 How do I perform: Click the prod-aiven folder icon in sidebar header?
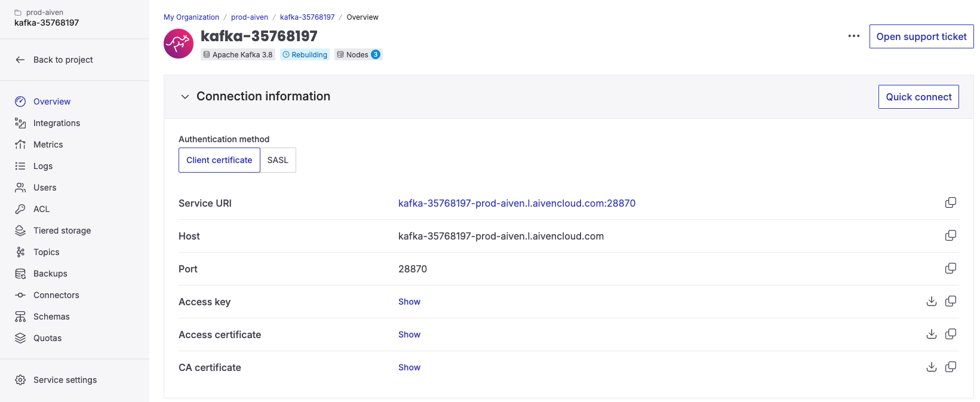(x=18, y=13)
